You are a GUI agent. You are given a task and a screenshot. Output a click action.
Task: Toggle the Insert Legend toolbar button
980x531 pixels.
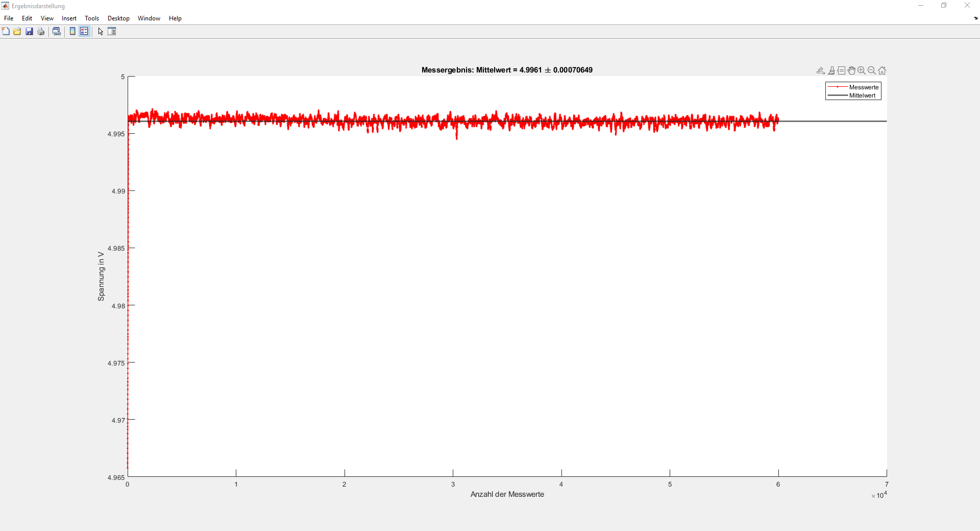[84, 32]
